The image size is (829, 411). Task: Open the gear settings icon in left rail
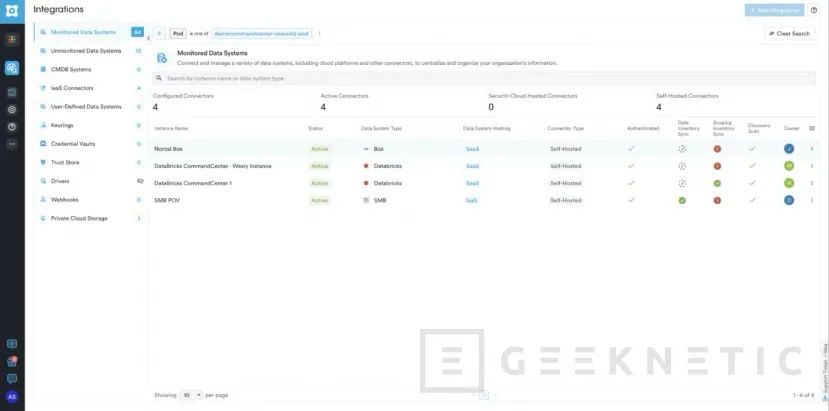click(12, 110)
